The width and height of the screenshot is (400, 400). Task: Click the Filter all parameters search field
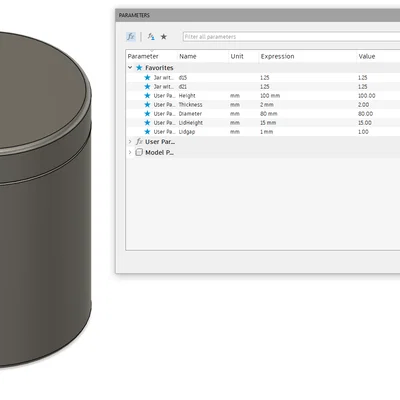point(291,37)
